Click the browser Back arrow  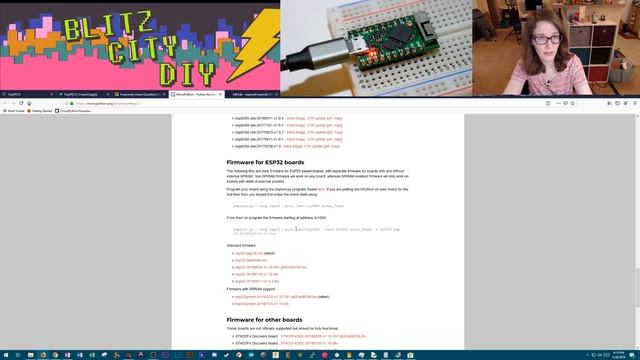5,104
